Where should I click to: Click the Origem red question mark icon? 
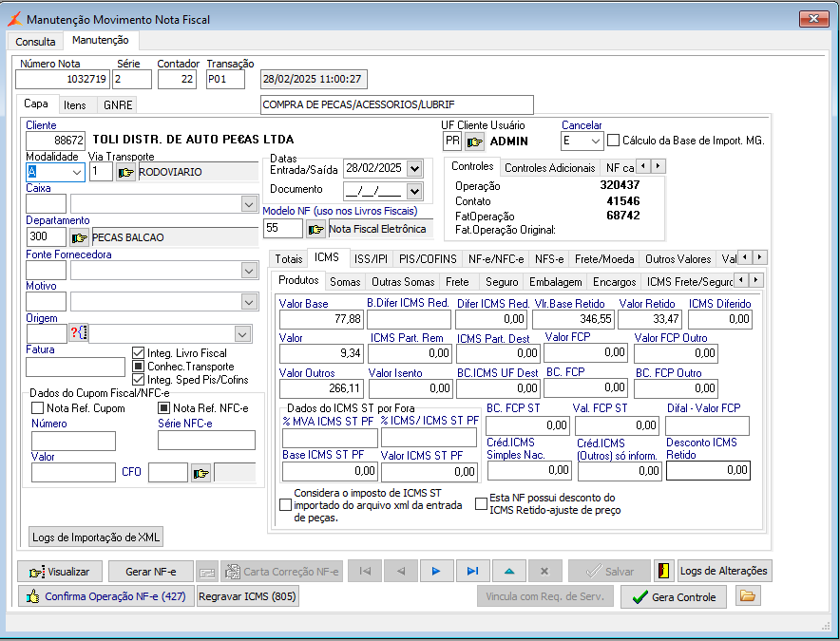[x=78, y=333]
